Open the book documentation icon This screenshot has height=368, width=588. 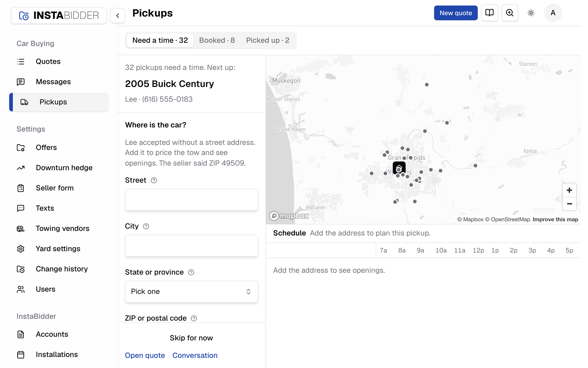pyautogui.click(x=489, y=13)
